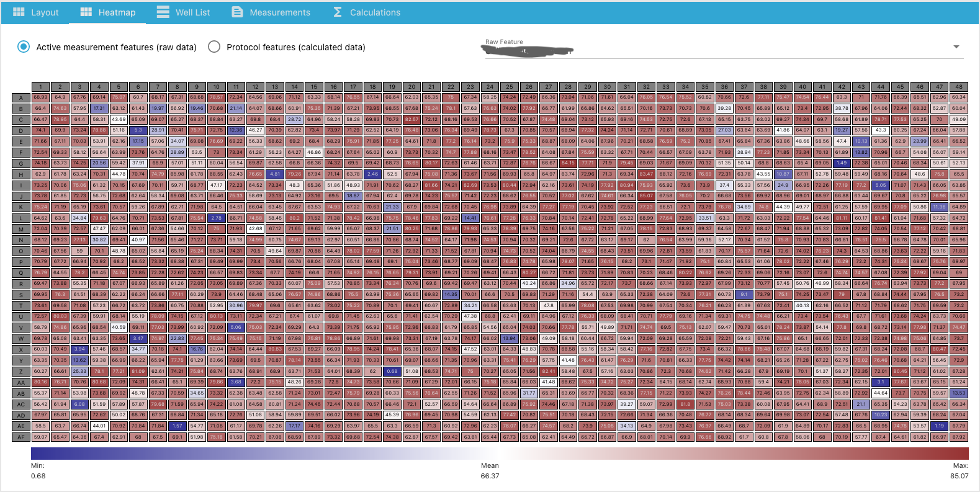Viewport: 980px width, 492px height.
Task: Click the Well List lines icon
Action: (x=163, y=12)
